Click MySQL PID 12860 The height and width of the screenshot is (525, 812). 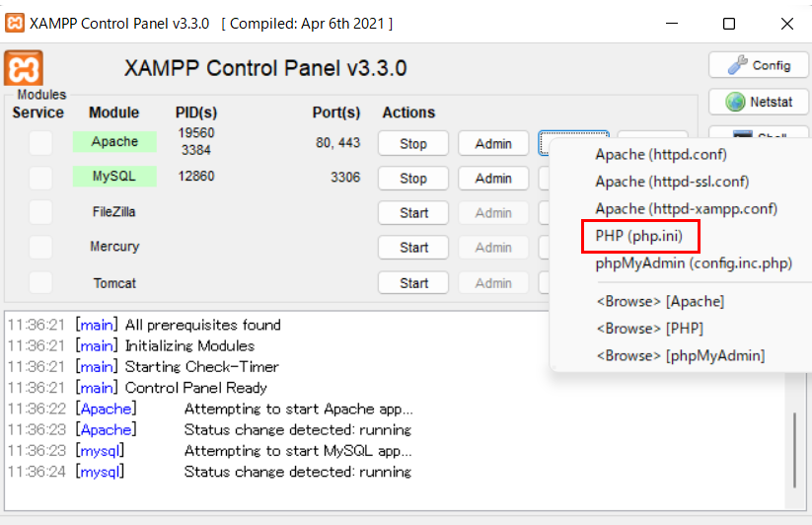tap(195, 176)
